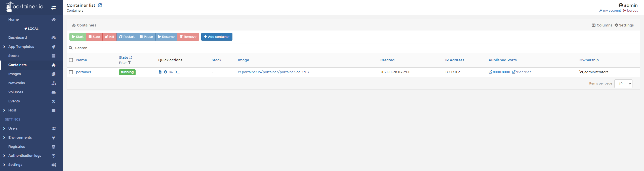Open the Columns selector
Viewport: 644px width, 171px height.
click(x=602, y=25)
